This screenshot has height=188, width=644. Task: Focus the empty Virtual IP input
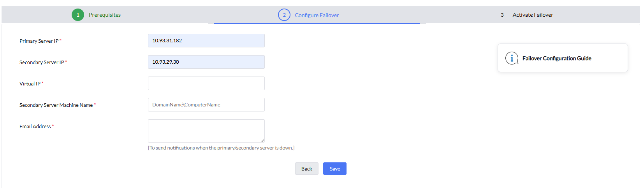206,84
